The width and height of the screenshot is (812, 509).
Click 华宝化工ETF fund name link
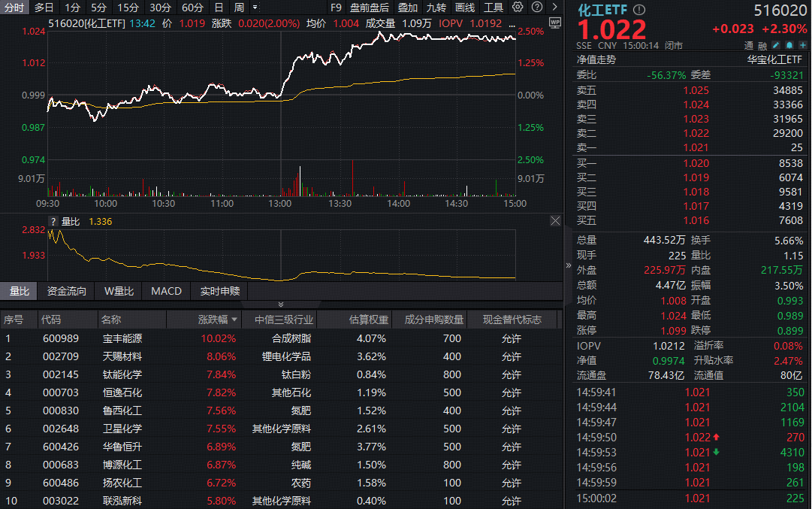pos(774,60)
